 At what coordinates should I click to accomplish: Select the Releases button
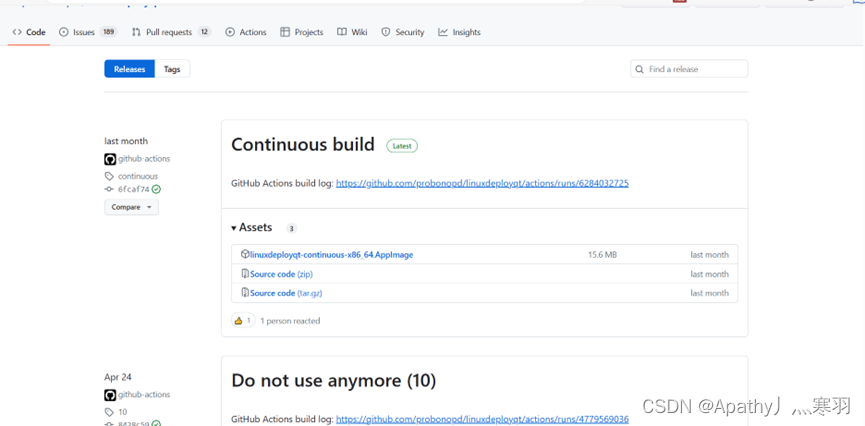tap(130, 69)
